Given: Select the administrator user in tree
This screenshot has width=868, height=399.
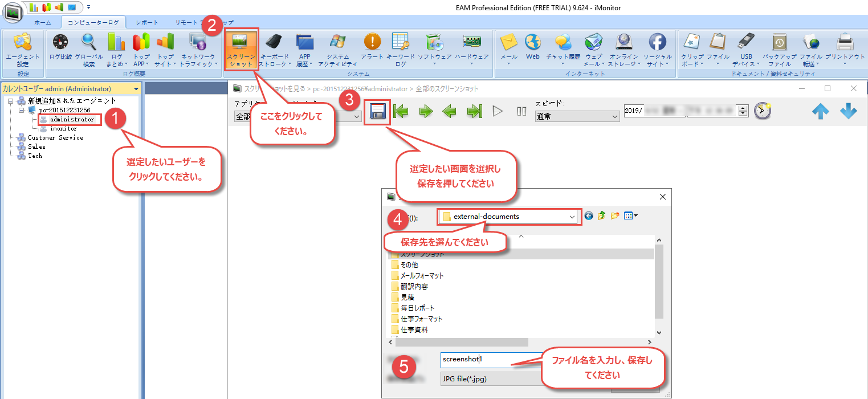Looking at the screenshot, I should (71, 120).
